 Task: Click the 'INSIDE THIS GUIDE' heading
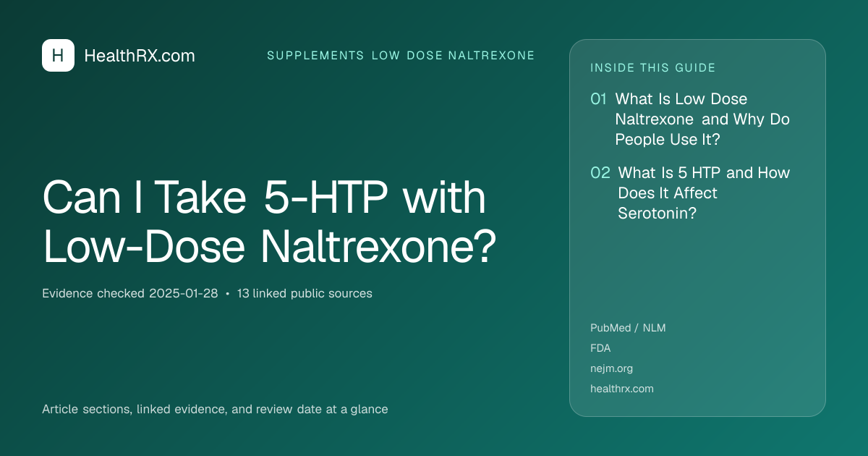(653, 68)
